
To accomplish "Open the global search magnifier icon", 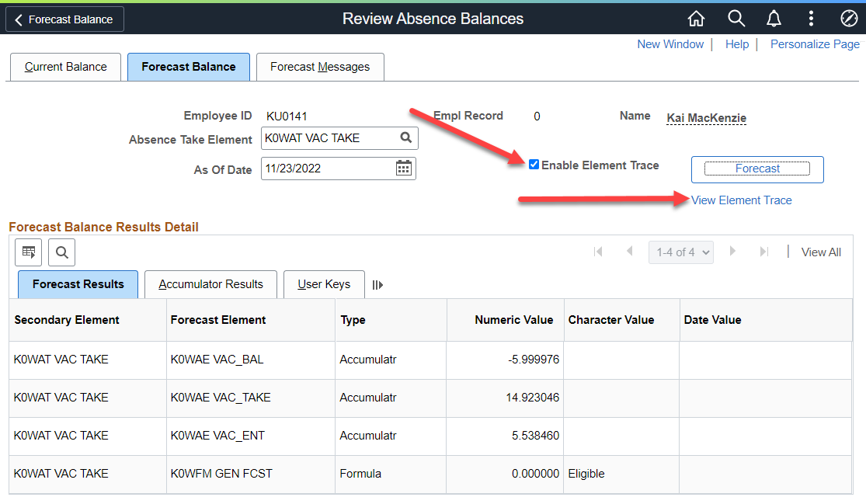I will click(x=736, y=19).
